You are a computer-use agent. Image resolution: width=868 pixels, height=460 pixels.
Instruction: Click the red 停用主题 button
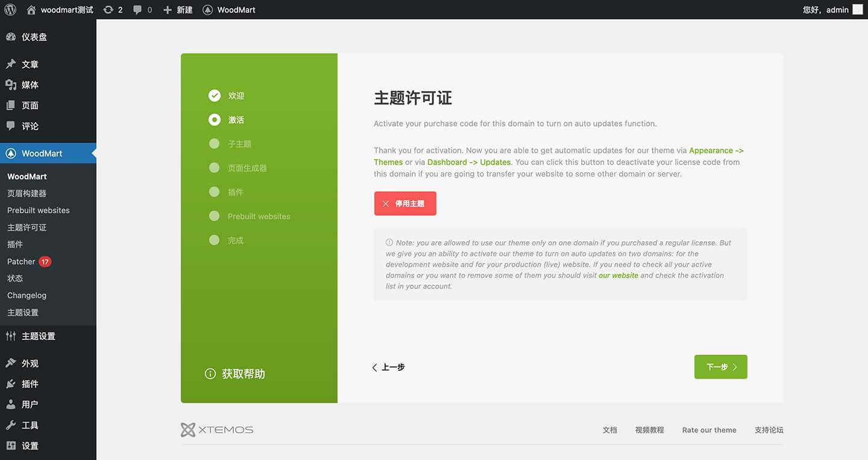[405, 204]
